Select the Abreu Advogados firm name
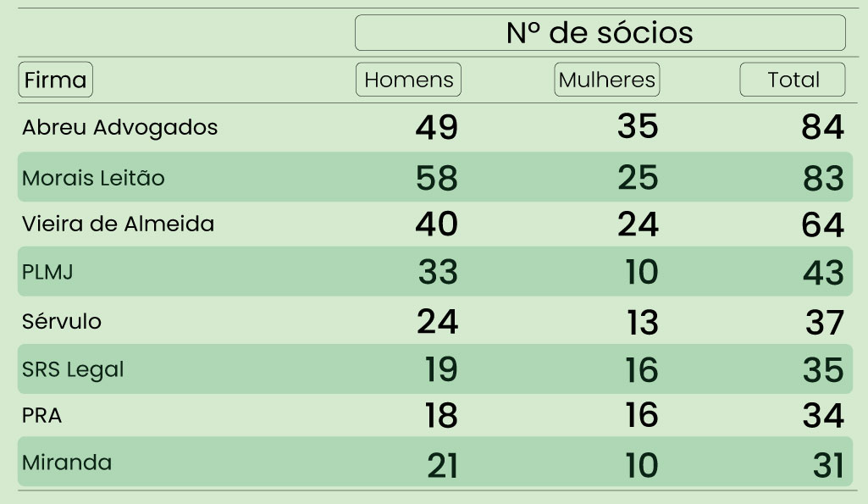The height and width of the screenshot is (504, 868). (119, 128)
